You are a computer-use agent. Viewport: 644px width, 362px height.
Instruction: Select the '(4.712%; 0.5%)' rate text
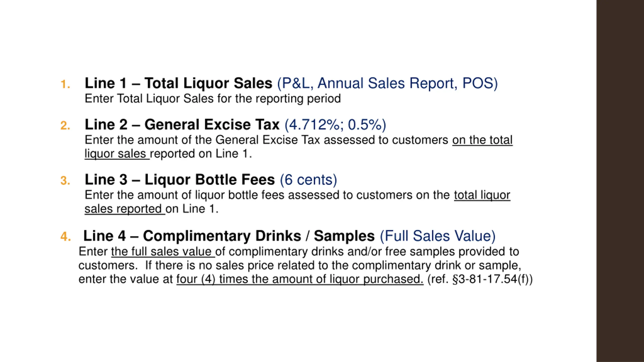coord(335,125)
